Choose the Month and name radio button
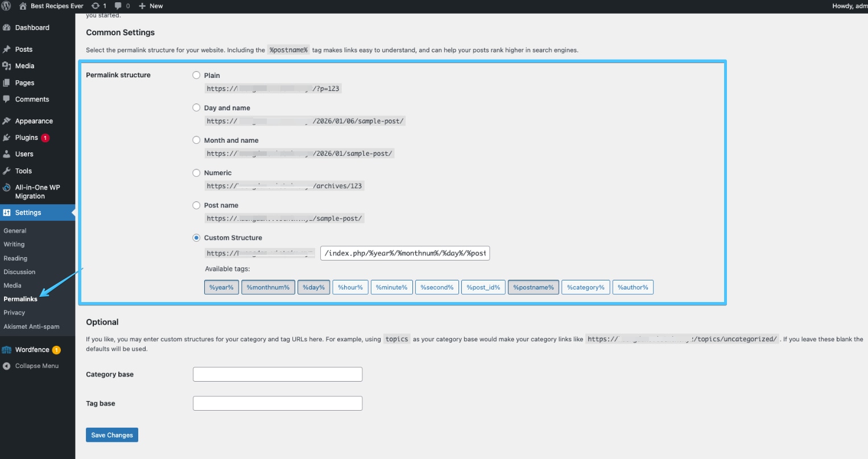This screenshot has width=868, height=459. (x=196, y=140)
